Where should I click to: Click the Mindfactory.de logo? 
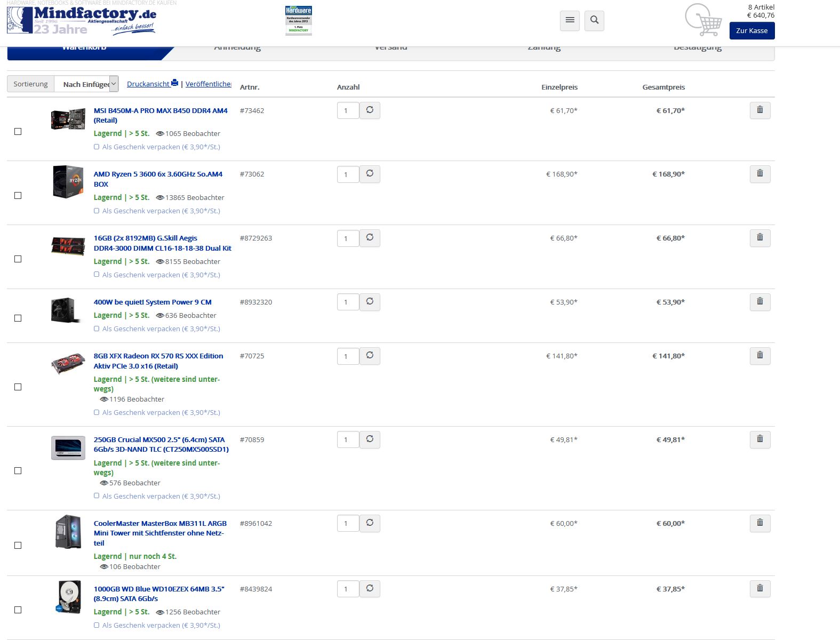[x=82, y=20]
